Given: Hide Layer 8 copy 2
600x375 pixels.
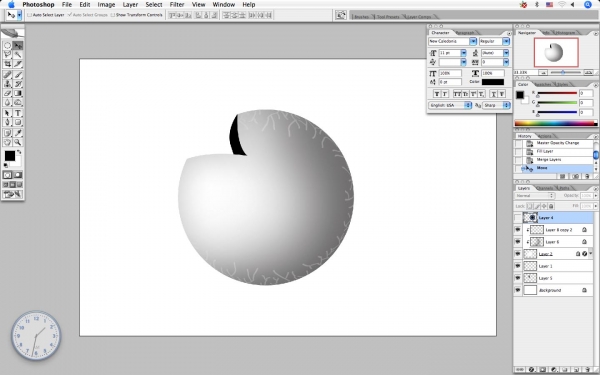Looking at the screenshot, I should coord(518,230).
